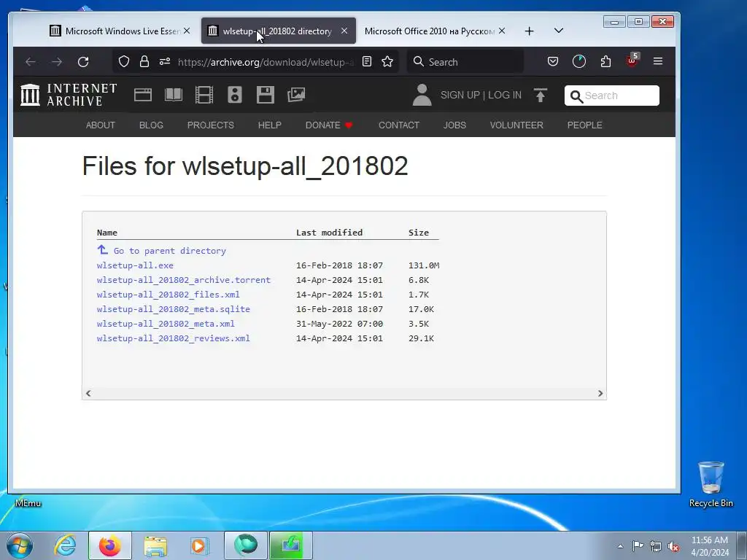Open the CONTACT menu item
This screenshot has height=560, width=747.
[399, 125]
